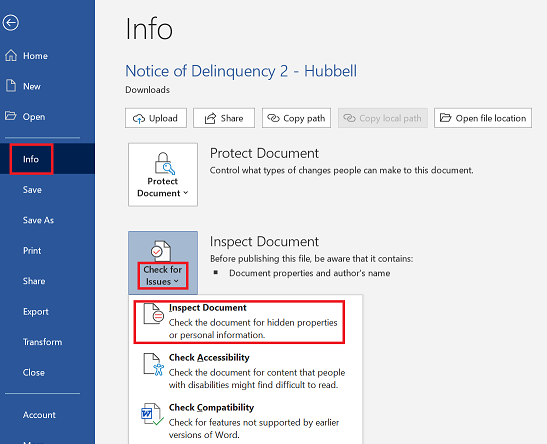The height and width of the screenshot is (444, 547).
Task: Click the document title Notice of Delinquency 2 - Hubbell
Action: coord(241,71)
